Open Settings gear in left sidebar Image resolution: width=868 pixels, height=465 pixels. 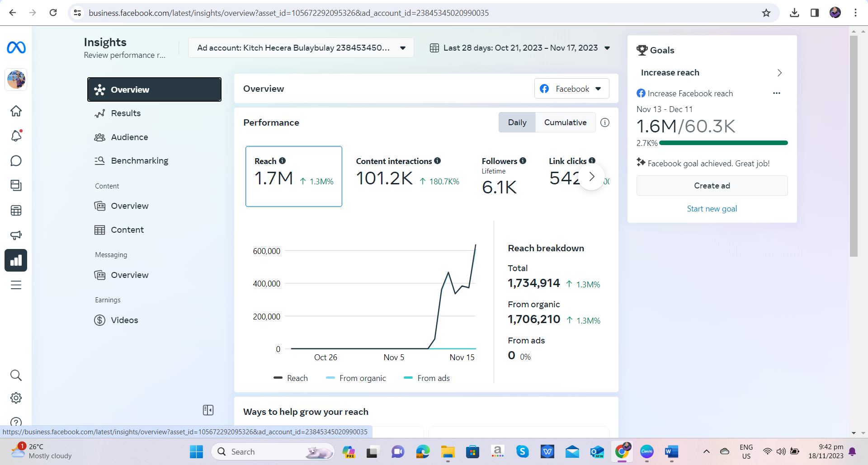16,398
